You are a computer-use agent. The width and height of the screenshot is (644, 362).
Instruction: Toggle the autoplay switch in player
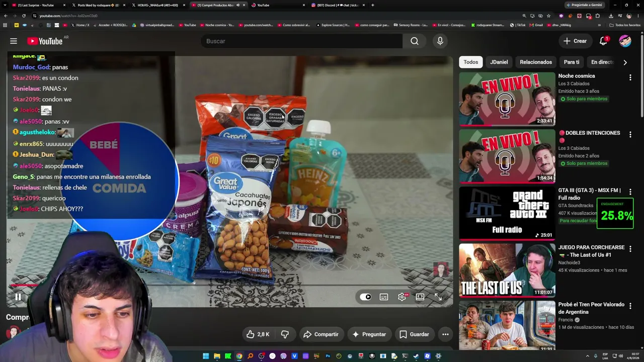[366, 297]
